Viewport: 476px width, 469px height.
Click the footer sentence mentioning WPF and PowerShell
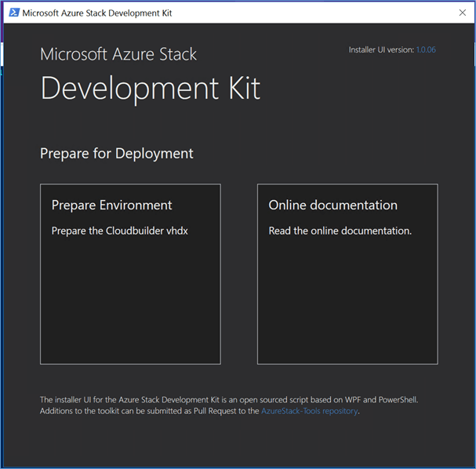coord(229,400)
